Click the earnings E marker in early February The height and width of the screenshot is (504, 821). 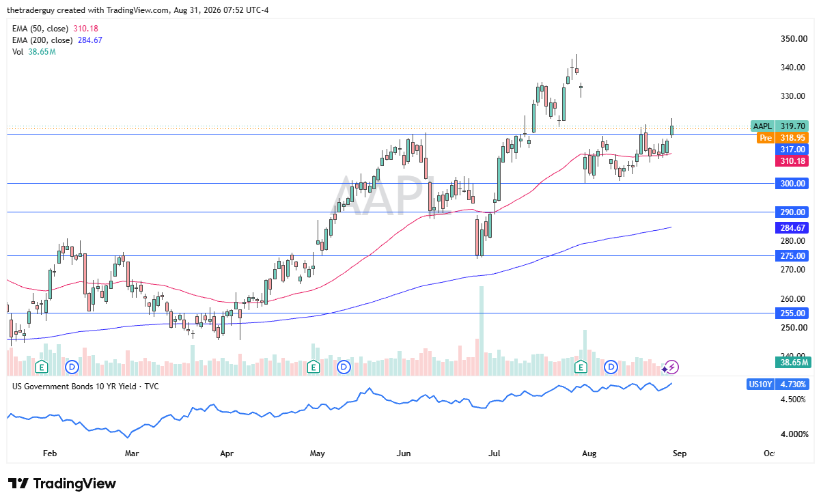41,367
